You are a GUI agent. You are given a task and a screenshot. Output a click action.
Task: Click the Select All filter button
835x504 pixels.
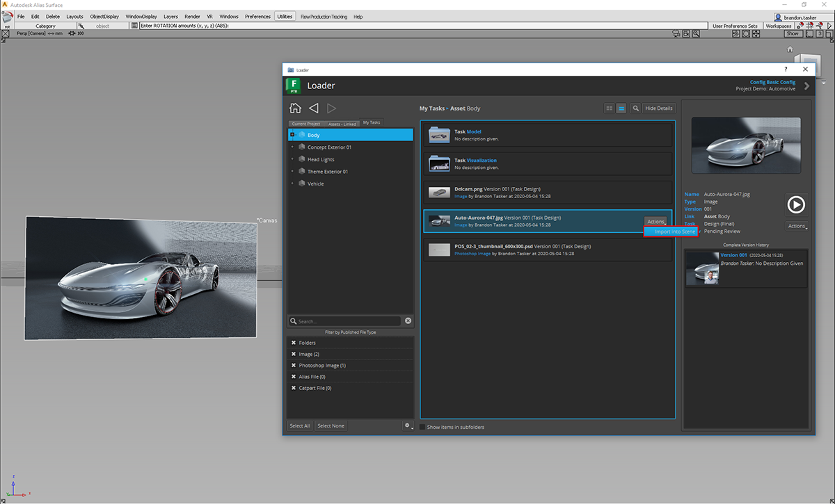click(x=300, y=425)
